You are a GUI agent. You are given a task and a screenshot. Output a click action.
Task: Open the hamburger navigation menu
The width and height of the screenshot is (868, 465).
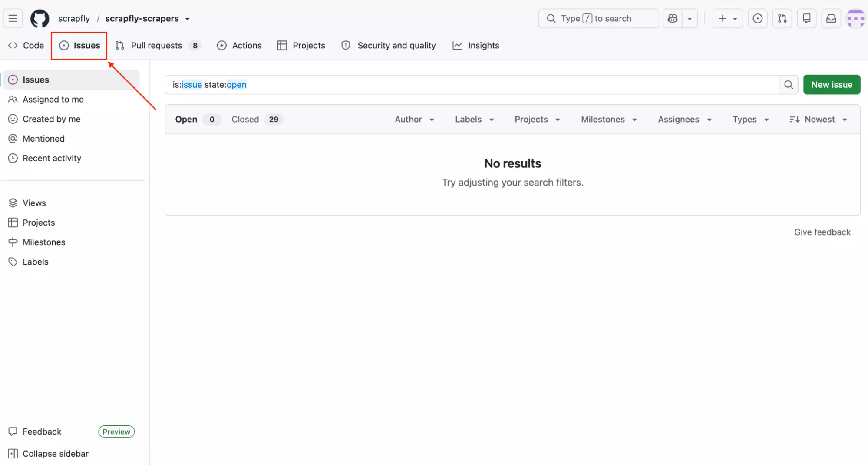coord(13,18)
